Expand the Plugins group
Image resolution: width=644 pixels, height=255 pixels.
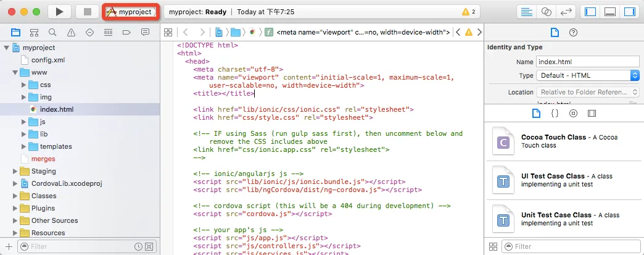point(15,208)
